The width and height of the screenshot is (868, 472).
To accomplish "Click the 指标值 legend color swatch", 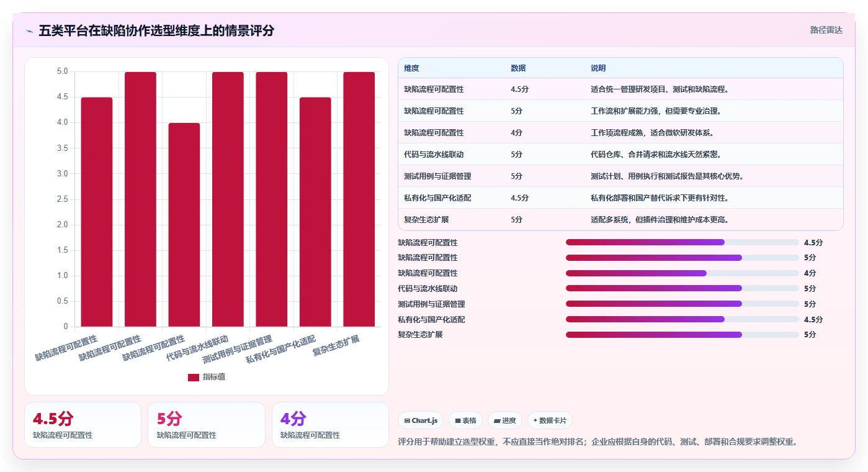I will (x=194, y=377).
